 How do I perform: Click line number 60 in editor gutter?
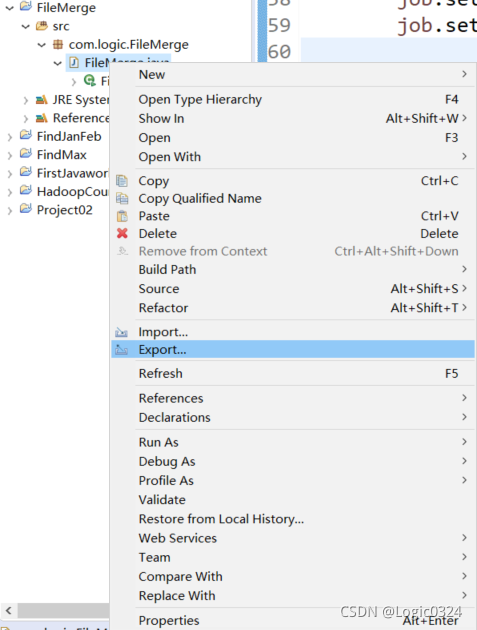point(279,52)
